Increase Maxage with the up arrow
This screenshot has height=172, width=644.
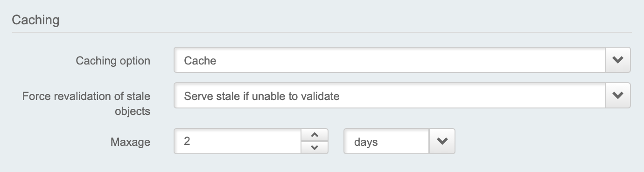point(315,135)
